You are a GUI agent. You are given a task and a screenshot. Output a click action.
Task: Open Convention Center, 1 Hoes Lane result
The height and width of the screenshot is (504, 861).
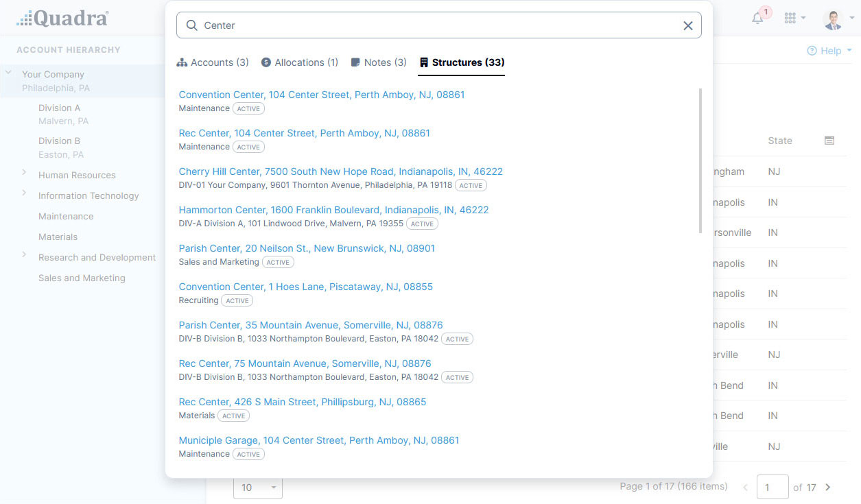coord(306,287)
